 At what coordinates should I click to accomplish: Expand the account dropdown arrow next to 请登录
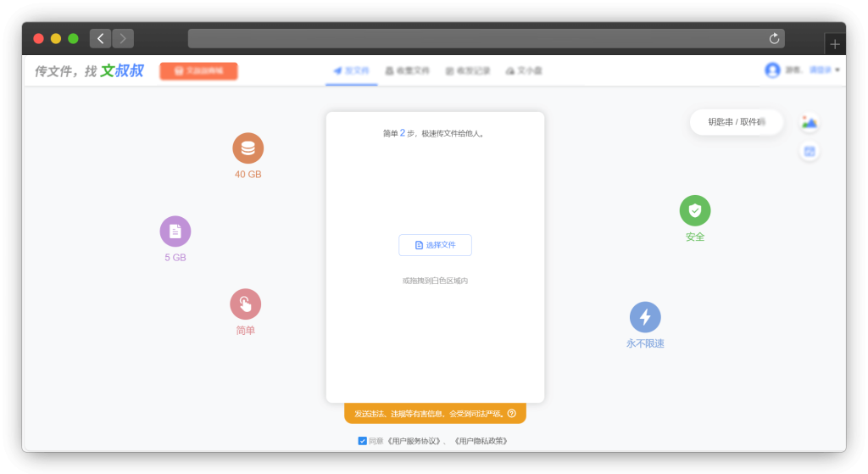pyautogui.click(x=837, y=70)
